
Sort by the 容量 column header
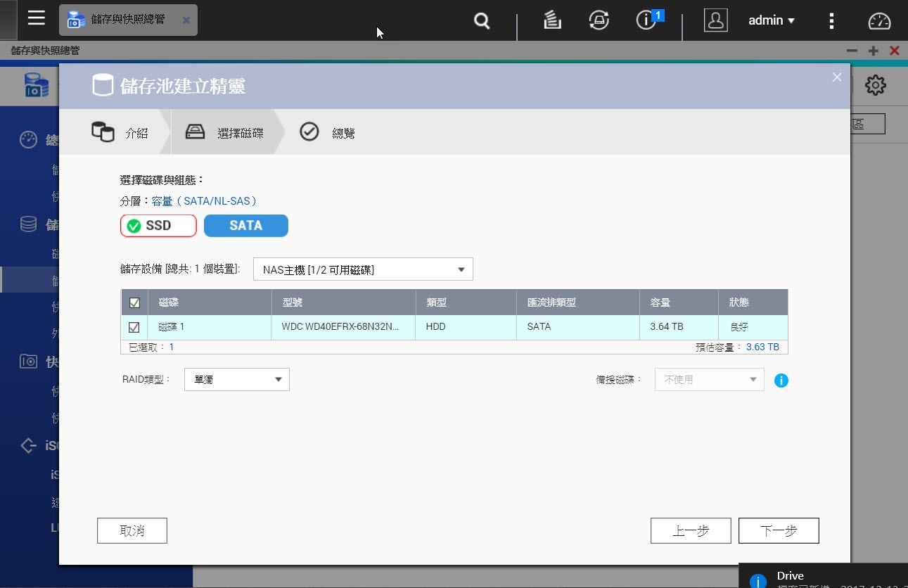coord(679,302)
